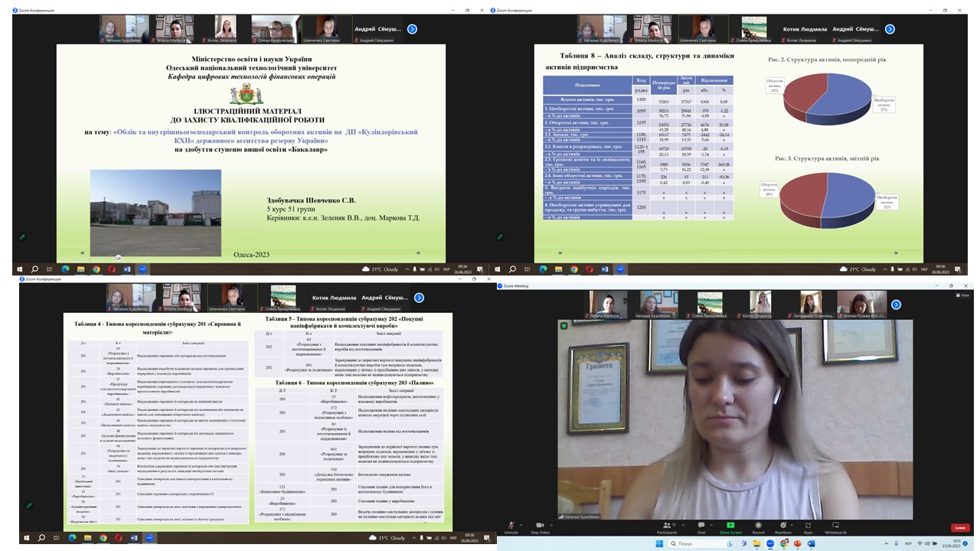
Task: Open Whiteboards in the Zoom Meeting toolbar
Action: pyautogui.click(x=836, y=527)
